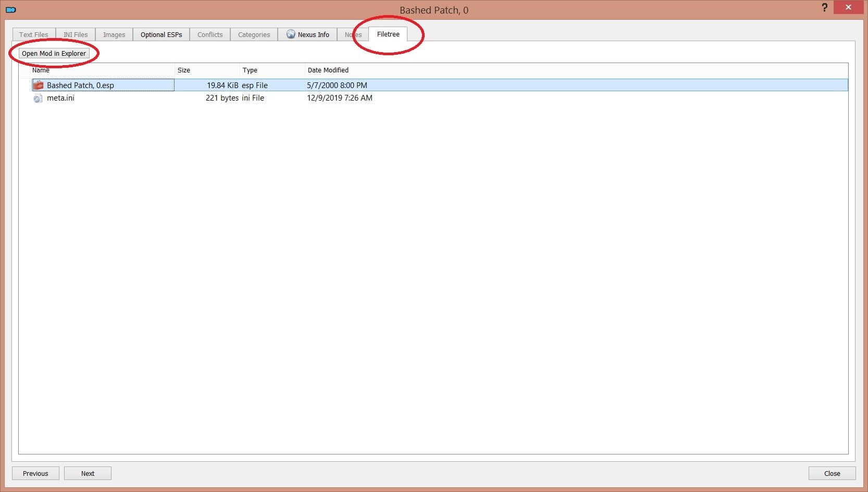Switch to the Categories tab
The height and width of the screenshot is (492, 868).
tap(254, 35)
